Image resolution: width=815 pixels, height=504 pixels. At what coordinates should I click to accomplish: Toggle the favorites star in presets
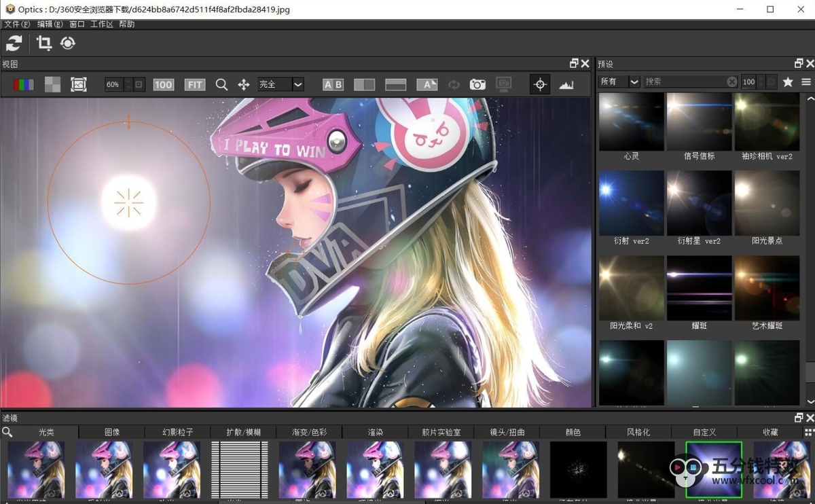click(788, 82)
